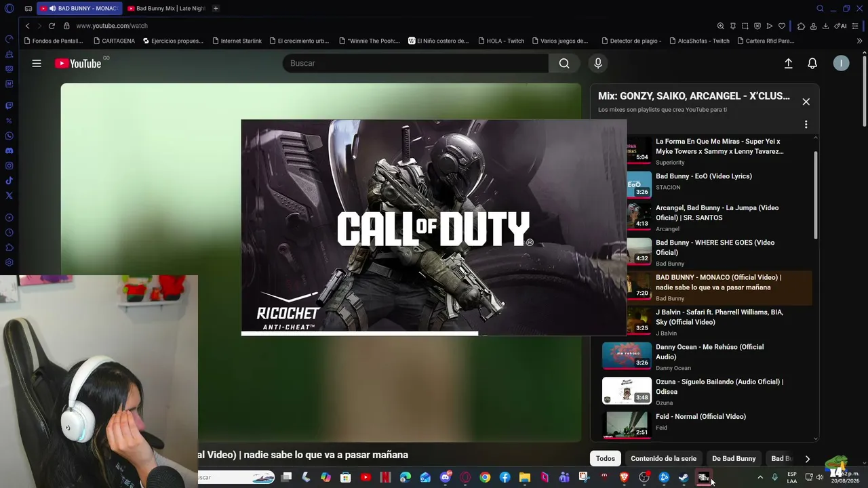The height and width of the screenshot is (488, 868).
Task: Open Netflix from the Windows taskbar
Action: (x=386, y=477)
